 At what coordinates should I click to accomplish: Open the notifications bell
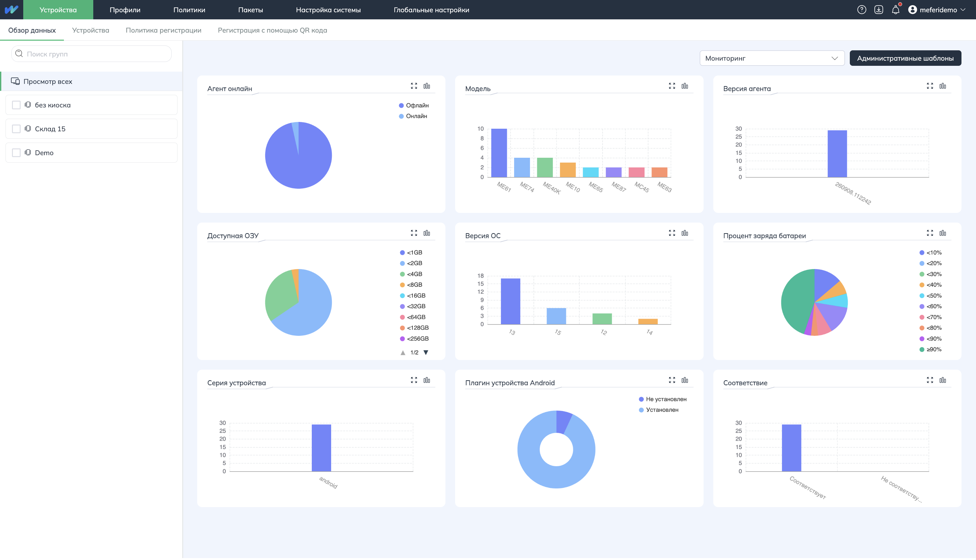[x=896, y=10]
